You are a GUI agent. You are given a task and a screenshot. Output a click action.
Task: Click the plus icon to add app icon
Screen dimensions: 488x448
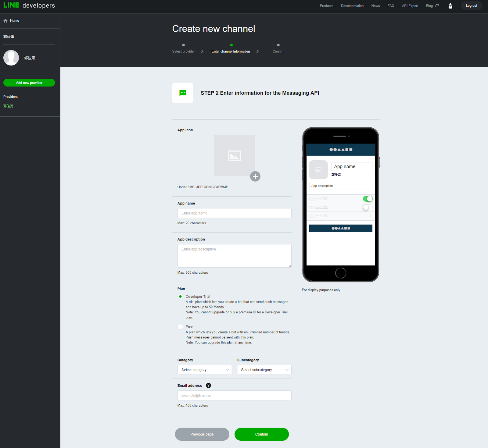(x=255, y=176)
